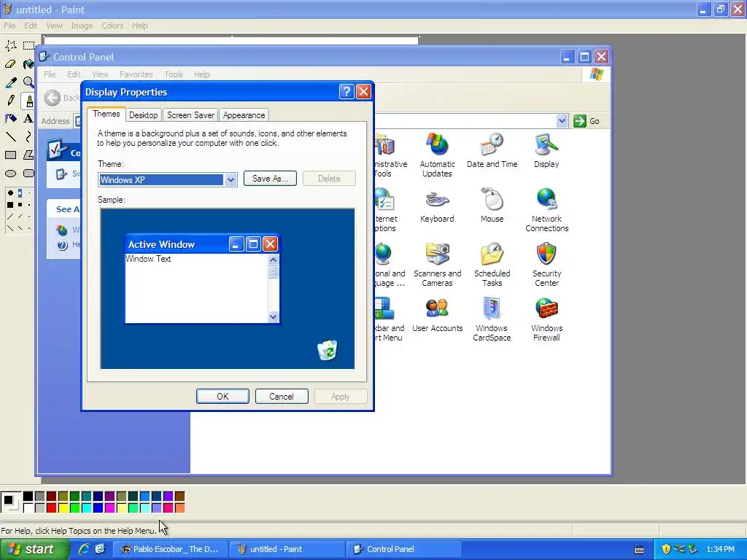
Task: Choose the large square brush shape
Action: [x=10, y=205]
